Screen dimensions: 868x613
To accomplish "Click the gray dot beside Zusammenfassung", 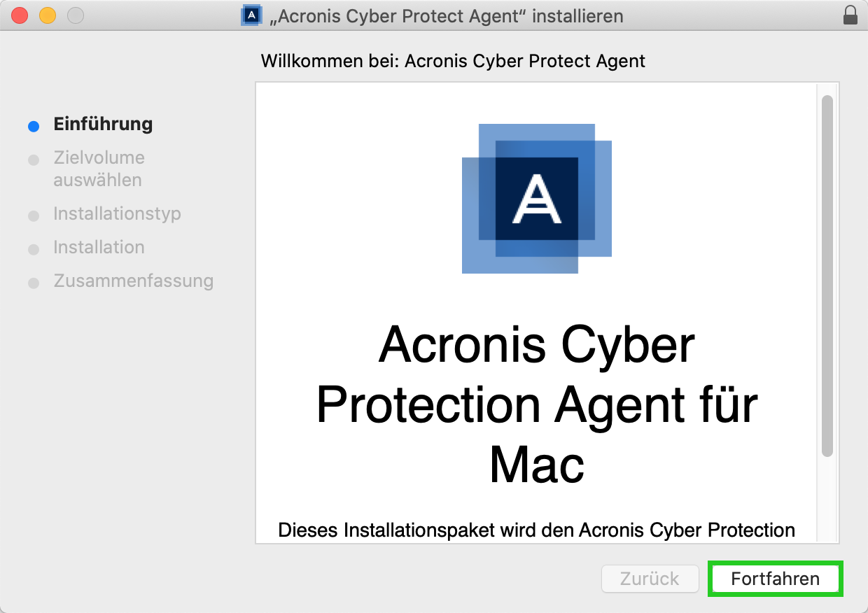I will (x=34, y=283).
